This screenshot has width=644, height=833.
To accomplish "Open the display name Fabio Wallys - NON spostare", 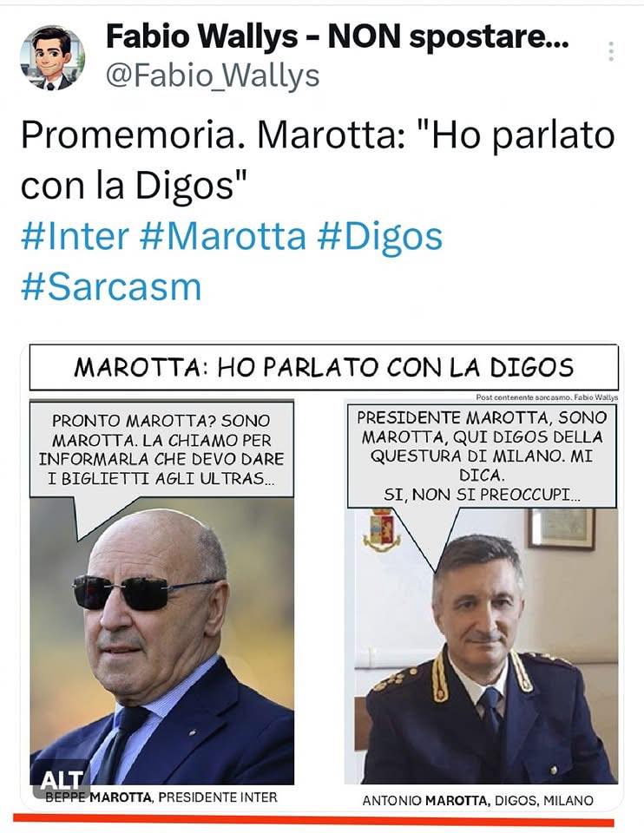I will pyautogui.click(x=338, y=36).
